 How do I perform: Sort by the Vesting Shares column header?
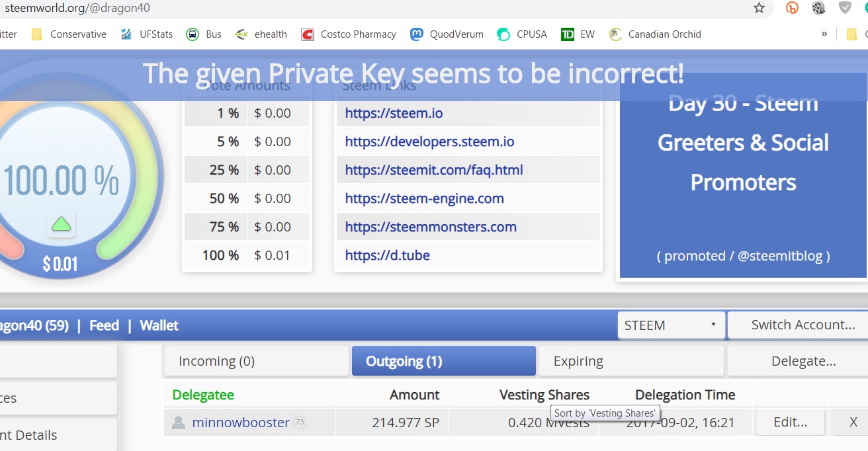[544, 395]
